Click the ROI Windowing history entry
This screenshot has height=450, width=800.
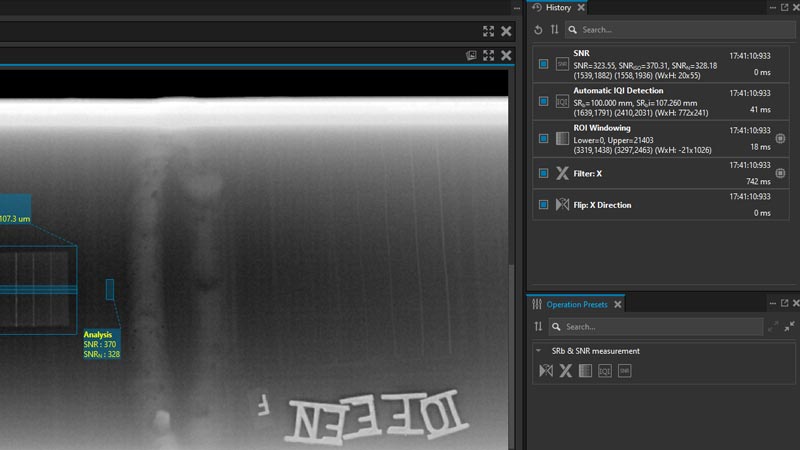coord(640,139)
